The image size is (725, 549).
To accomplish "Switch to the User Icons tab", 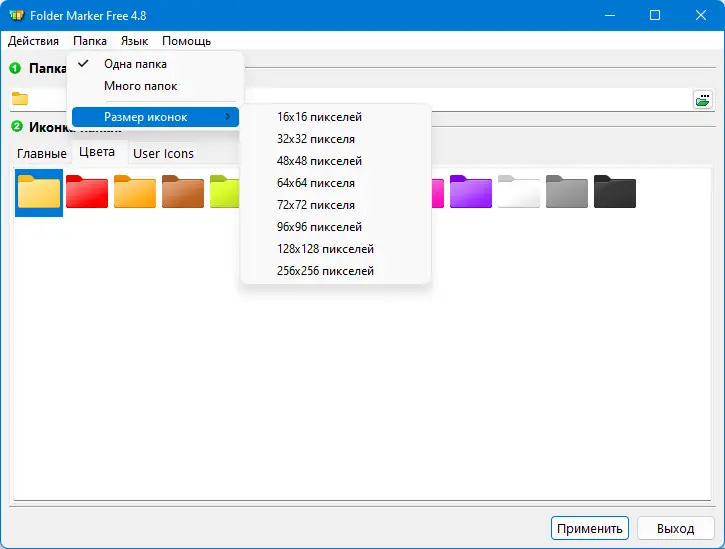I will 163,154.
